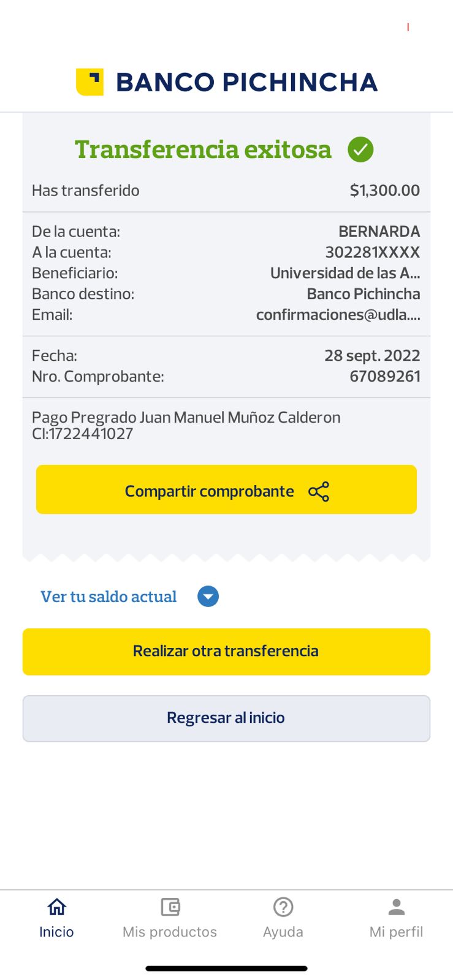Click the truncated Universidad de las A... beneficiary
Screen dimensions: 453x980
pos(345,273)
